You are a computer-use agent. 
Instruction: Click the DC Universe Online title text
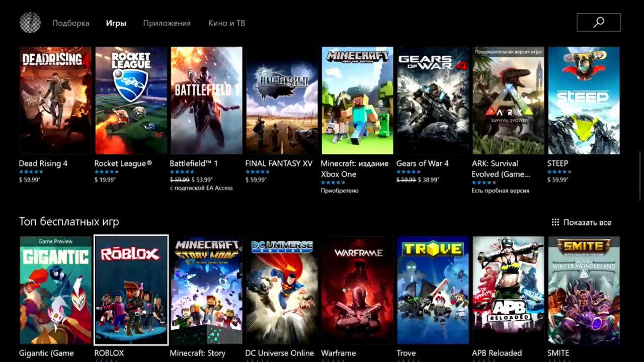pos(280,353)
